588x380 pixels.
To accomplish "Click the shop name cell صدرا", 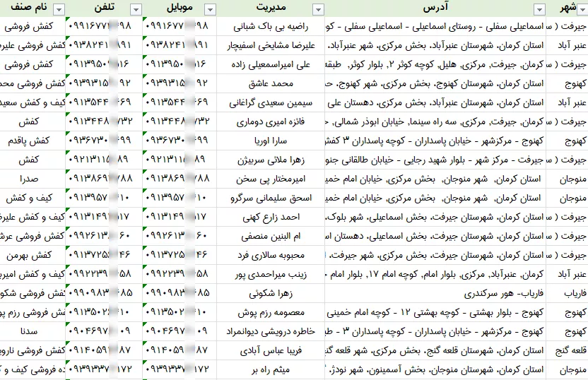I will (33, 179).
